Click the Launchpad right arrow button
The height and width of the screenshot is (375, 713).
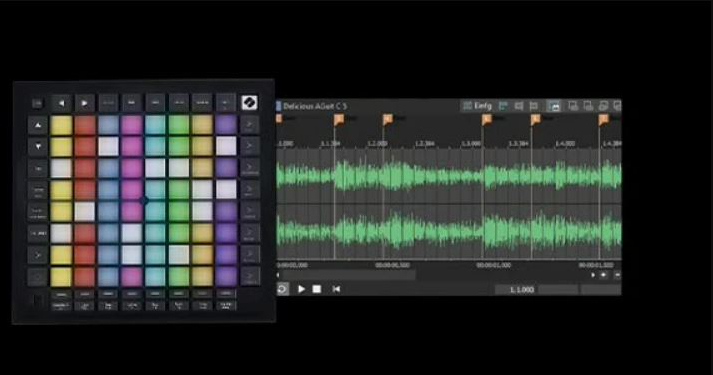pyautogui.click(x=85, y=103)
